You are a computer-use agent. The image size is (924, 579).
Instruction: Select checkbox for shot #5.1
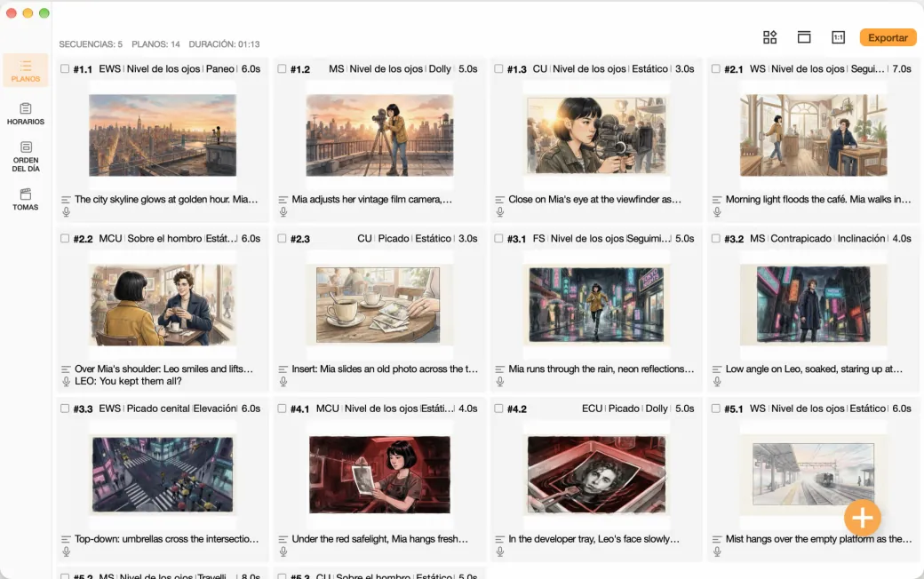[x=715, y=408]
